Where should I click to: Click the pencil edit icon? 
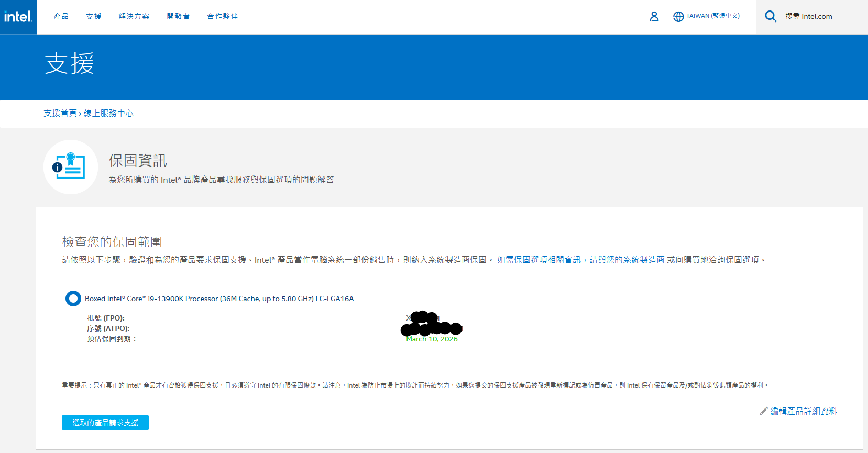tap(764, 411)
